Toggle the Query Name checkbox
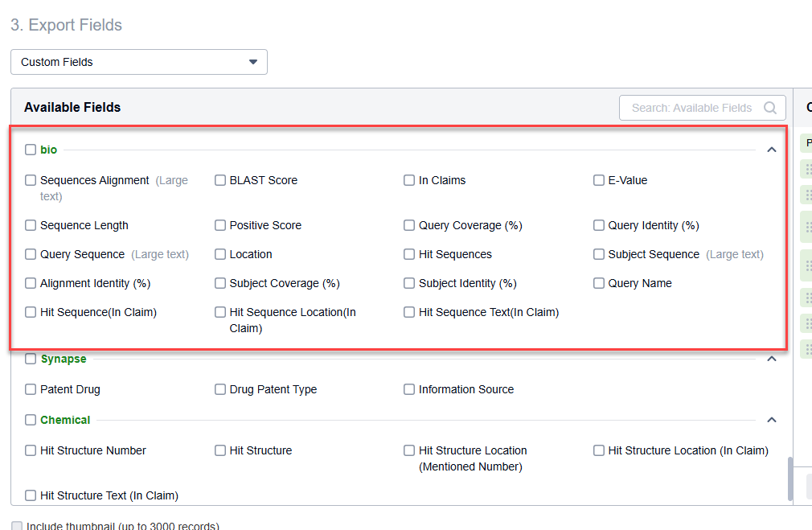812x530 pixels. pyautogui.click(x=599, y=283)
